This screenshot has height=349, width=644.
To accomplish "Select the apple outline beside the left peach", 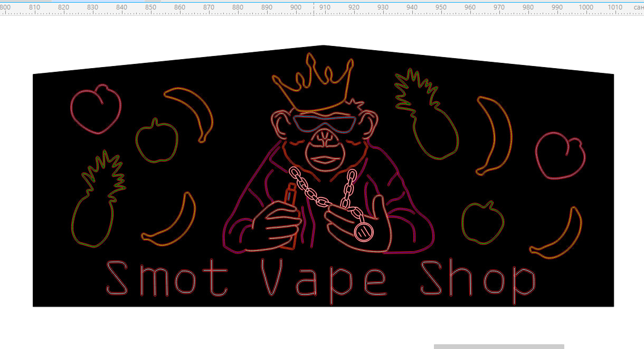I will [157, 140].
